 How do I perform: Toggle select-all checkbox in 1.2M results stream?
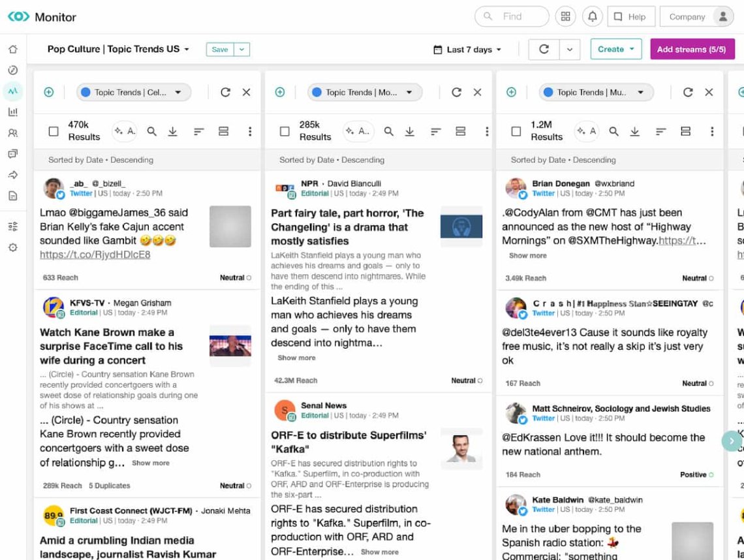(x=516, y=131)
